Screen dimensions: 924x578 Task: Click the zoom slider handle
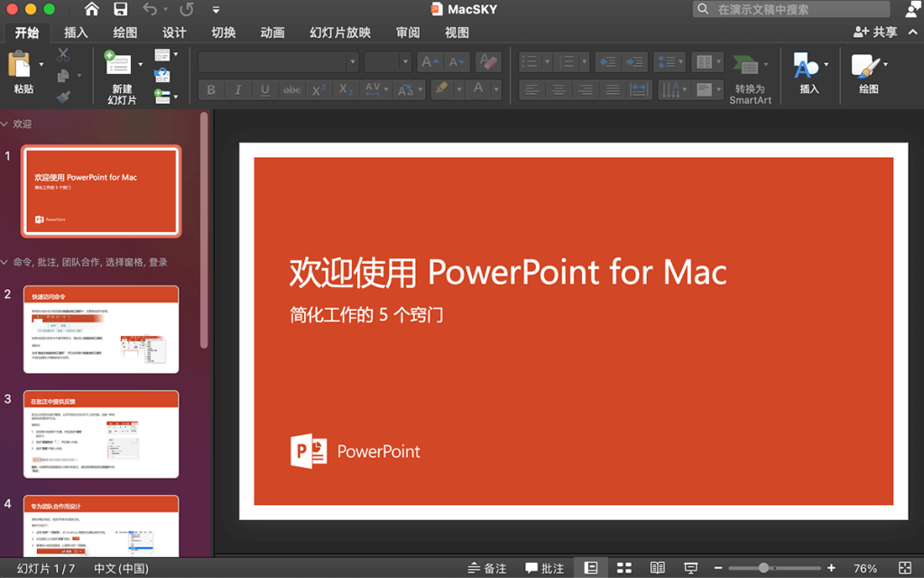point(763,568)
